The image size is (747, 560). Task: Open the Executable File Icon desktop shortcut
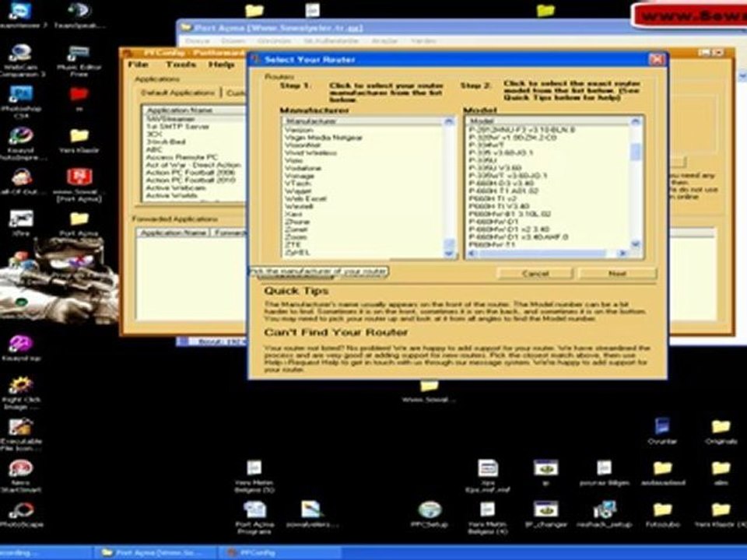pyautogui.click(x=21, y=434)
